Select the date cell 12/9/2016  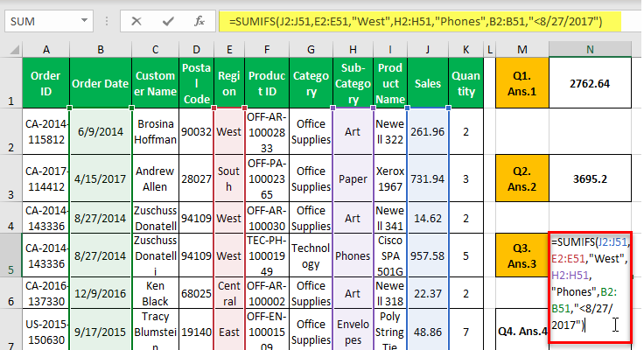click(x=101, y=293)
